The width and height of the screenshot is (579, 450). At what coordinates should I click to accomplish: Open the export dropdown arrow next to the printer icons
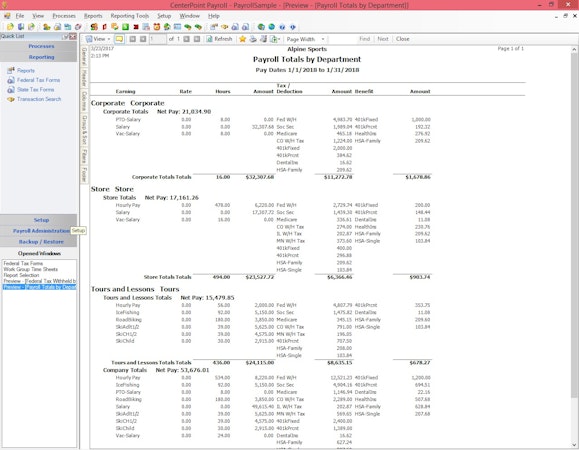[x=279, y=39]
